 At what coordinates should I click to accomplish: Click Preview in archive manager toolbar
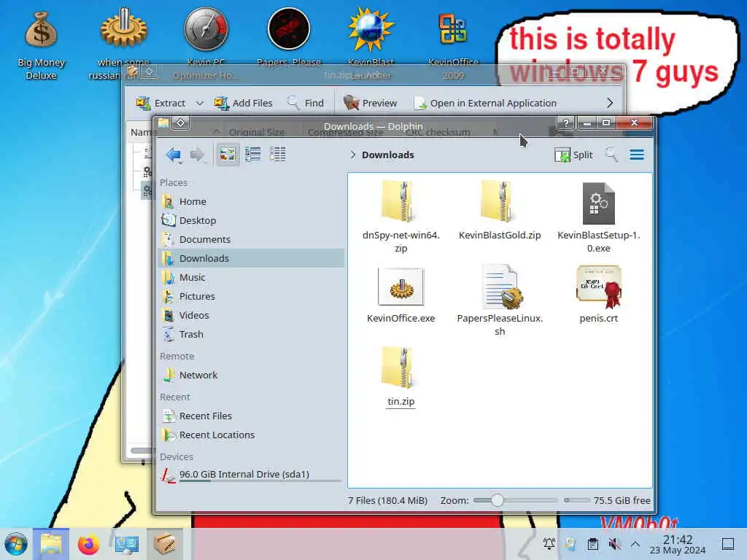(370, 103)
